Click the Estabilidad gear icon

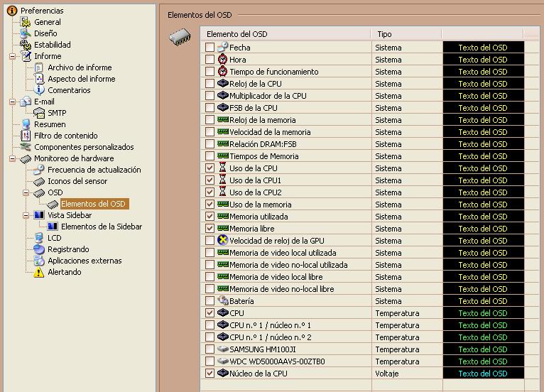(x=26, y=45)
